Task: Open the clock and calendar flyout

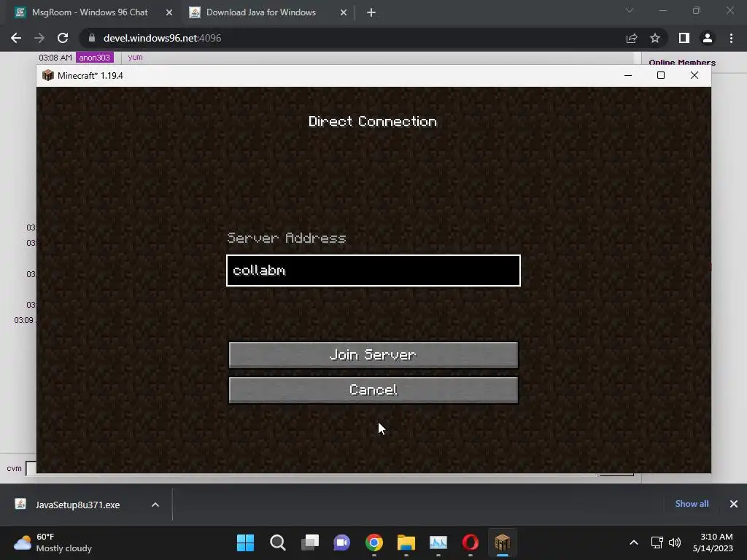Action: point(713,542)
